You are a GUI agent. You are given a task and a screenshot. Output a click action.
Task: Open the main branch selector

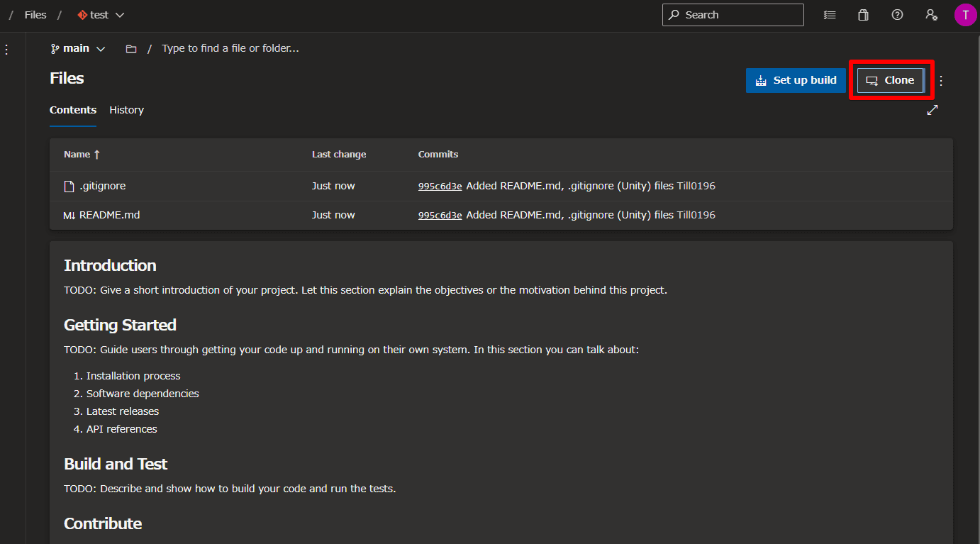point(78,49)
